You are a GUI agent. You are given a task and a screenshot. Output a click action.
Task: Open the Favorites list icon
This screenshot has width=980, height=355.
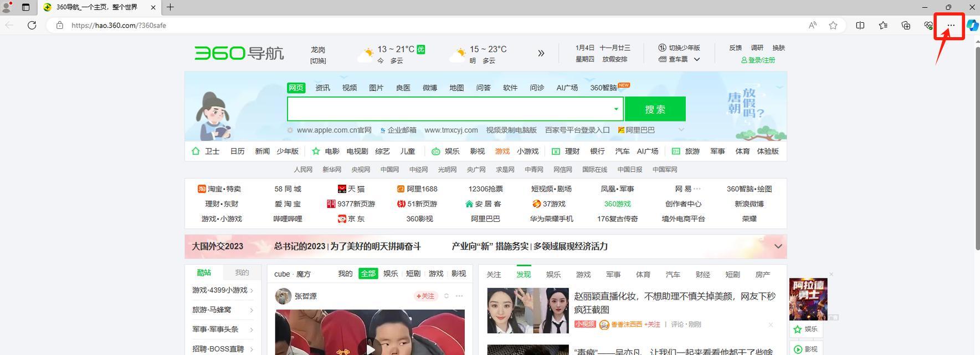click(883, 25)
